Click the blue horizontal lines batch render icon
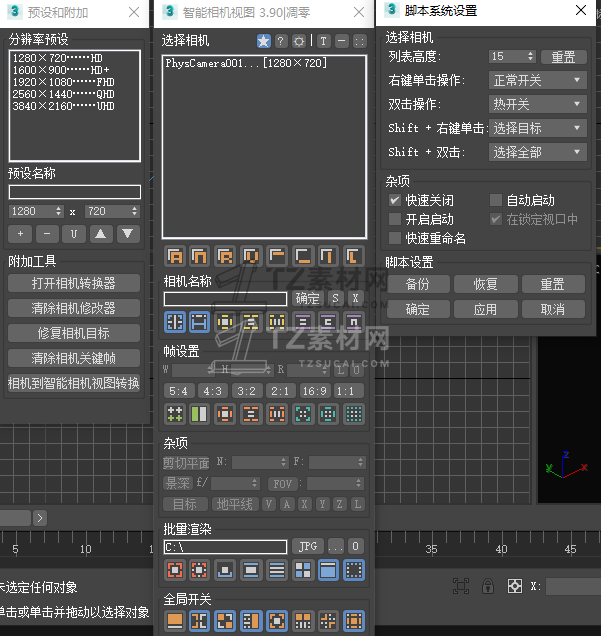 [277, 570]
